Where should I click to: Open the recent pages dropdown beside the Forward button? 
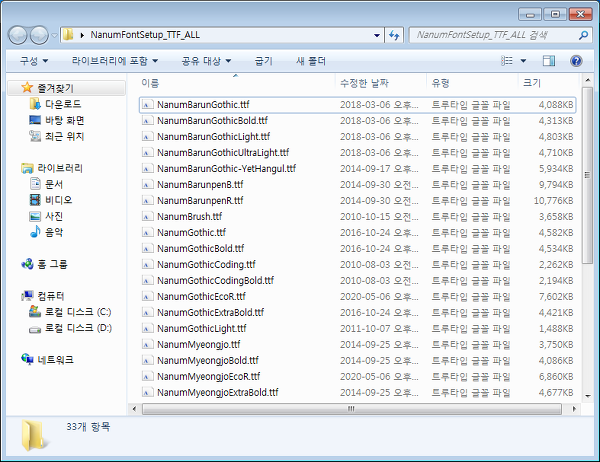click(x=54, y=36)
